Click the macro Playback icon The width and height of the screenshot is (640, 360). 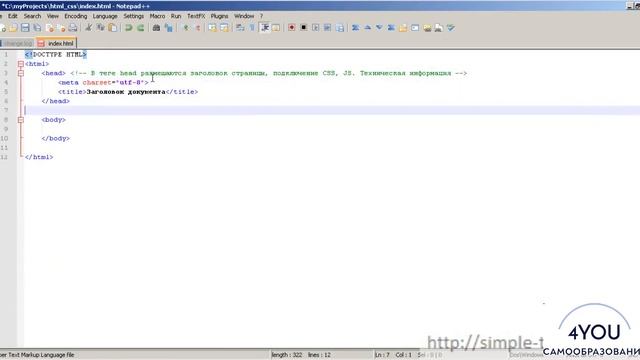pyautogui.click(x=316, y=28)
